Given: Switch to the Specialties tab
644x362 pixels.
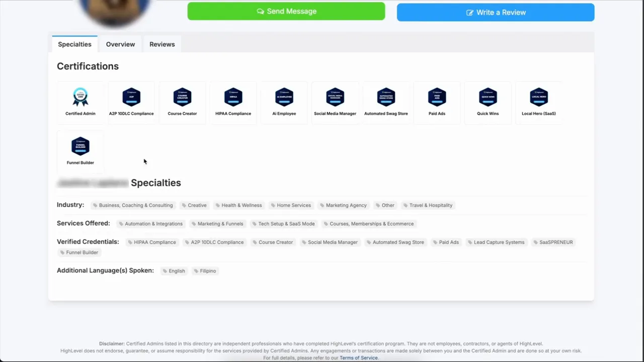Looking at the screenshot, I should point(74,44).
